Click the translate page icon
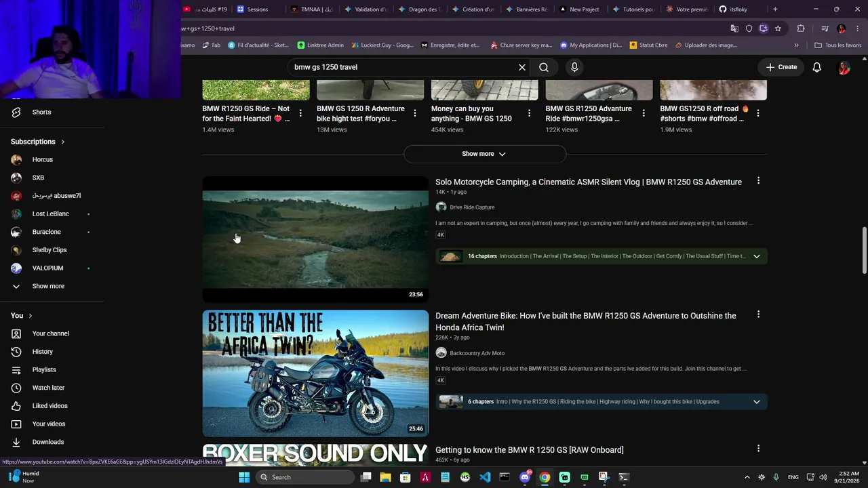The height and width of the screenshot is (488, 868). tap(734, 28)
